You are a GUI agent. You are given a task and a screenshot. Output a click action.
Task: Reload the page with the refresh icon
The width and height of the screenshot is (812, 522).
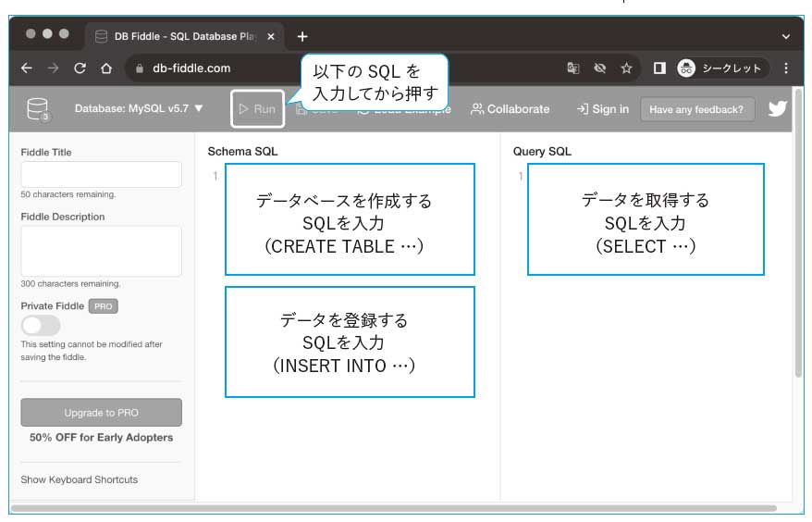click(x=80, y=68)
